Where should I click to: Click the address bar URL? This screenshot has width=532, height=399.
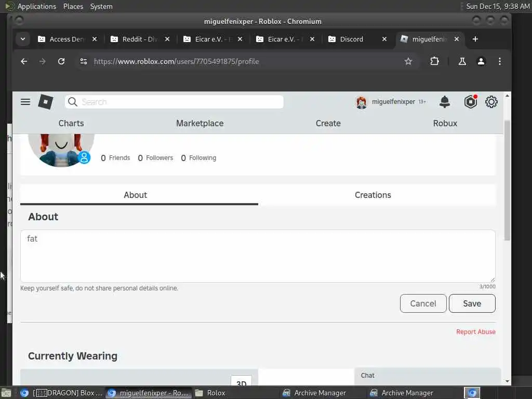177,61
